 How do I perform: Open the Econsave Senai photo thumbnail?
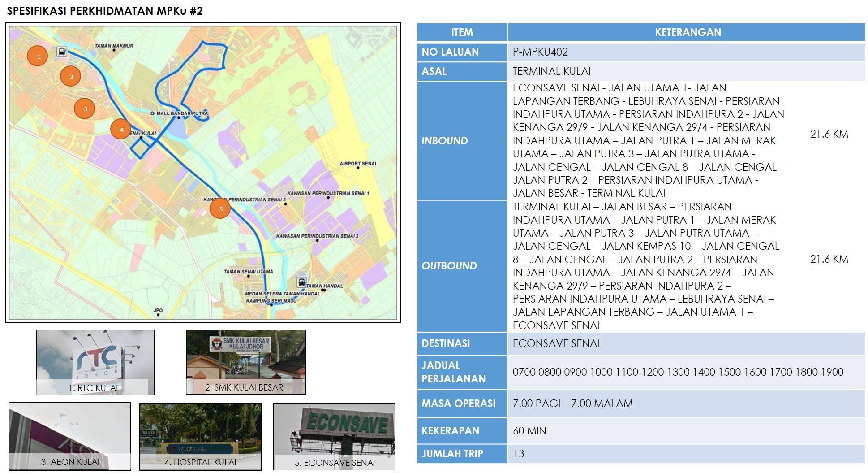pyautogui.click(x=334, y=436)
